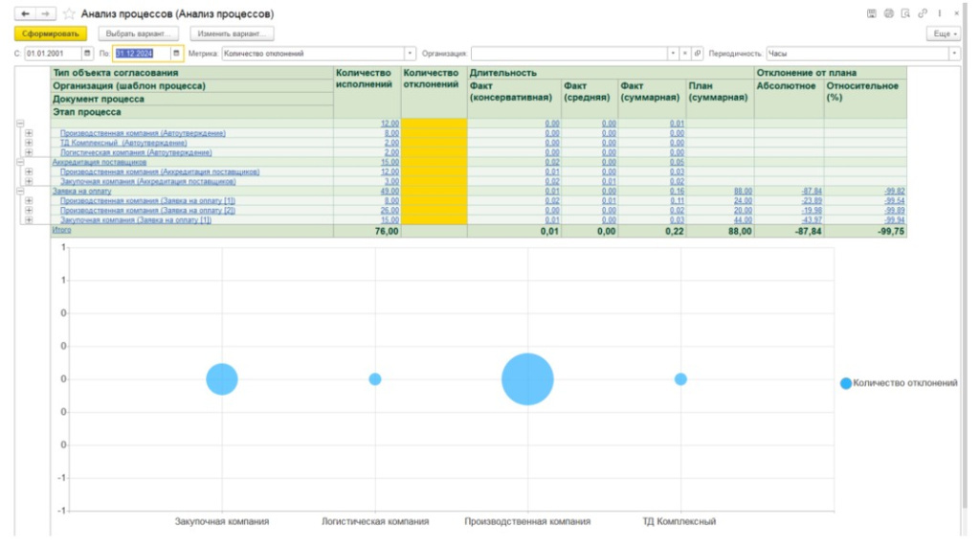The image size is (980, 546).
Task: Click Изменить вариант button
Action: pos(232,34)
